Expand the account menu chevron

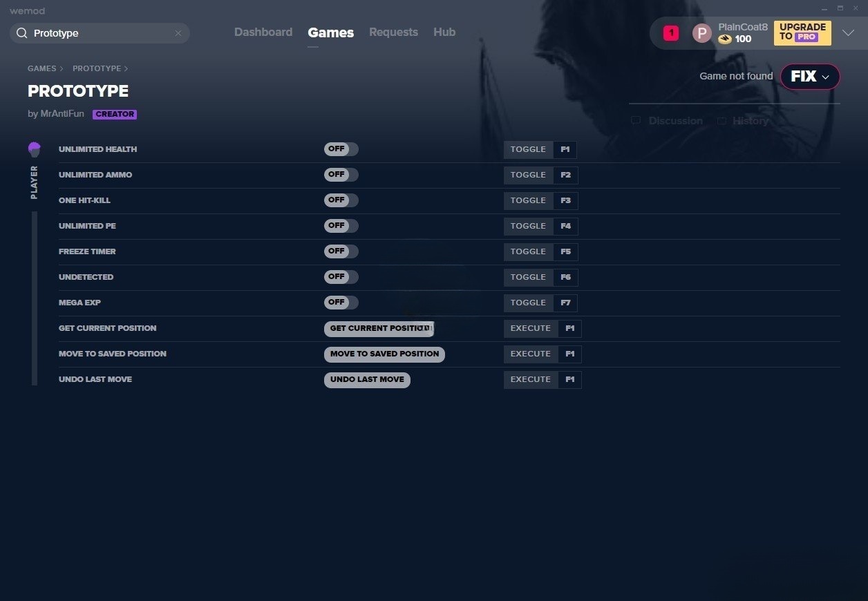[848, 32]
